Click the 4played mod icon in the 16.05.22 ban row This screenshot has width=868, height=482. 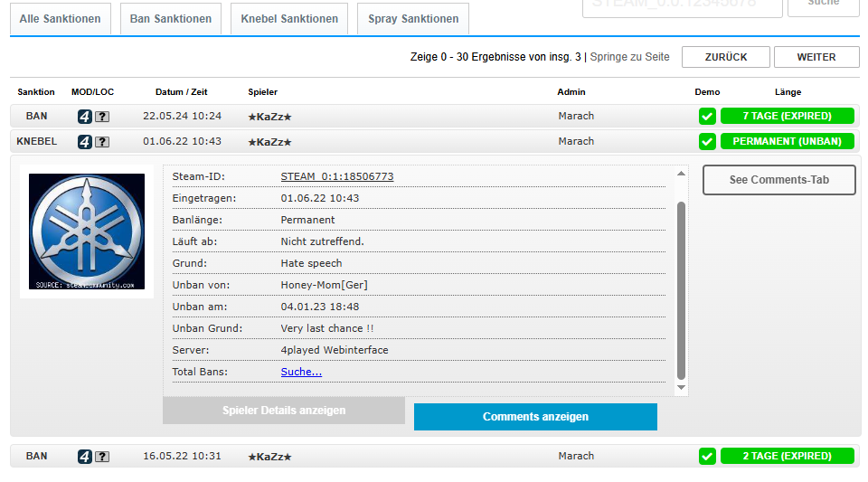(x=85, y=457)
